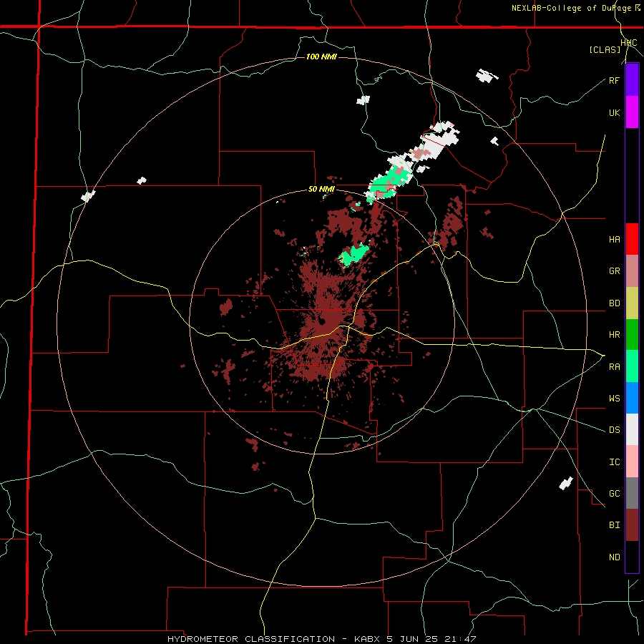The height and width of the screenshot is (644, 644).
Task: Click the DS legend label
Action: [x=615, y=430]
